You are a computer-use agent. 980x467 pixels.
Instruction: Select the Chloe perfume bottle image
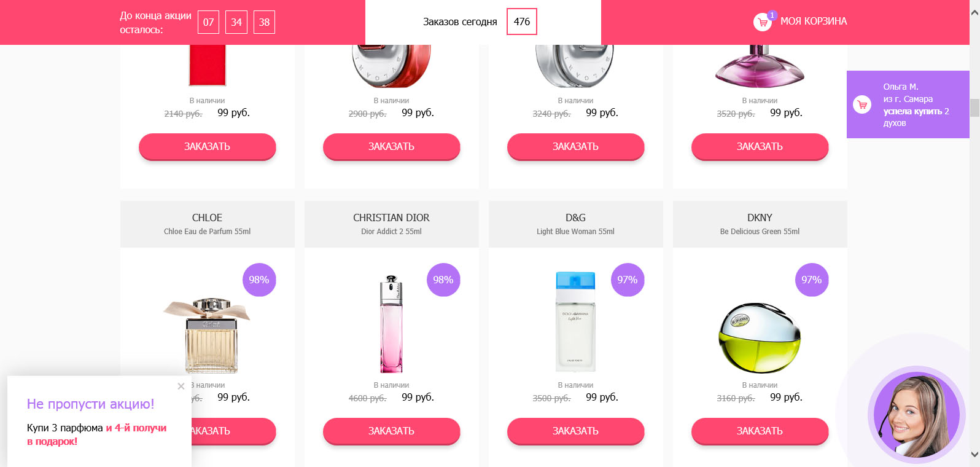pos(207,336)
